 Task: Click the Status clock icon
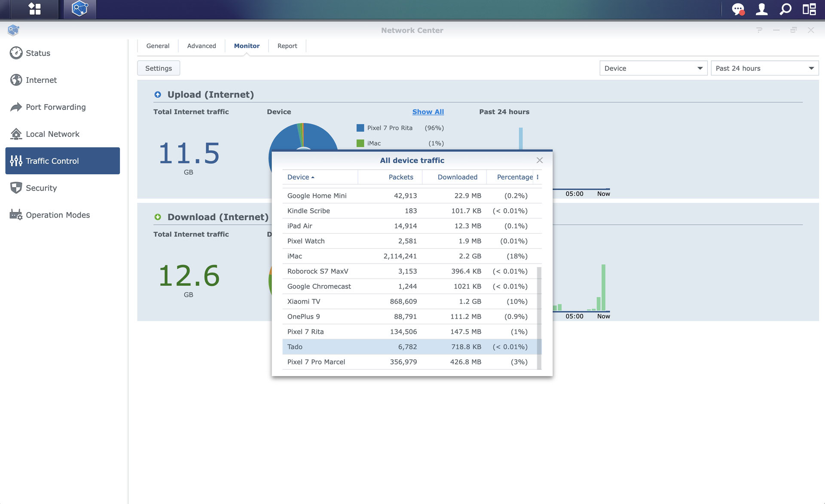pyautogui.click(x=16, y=53)
